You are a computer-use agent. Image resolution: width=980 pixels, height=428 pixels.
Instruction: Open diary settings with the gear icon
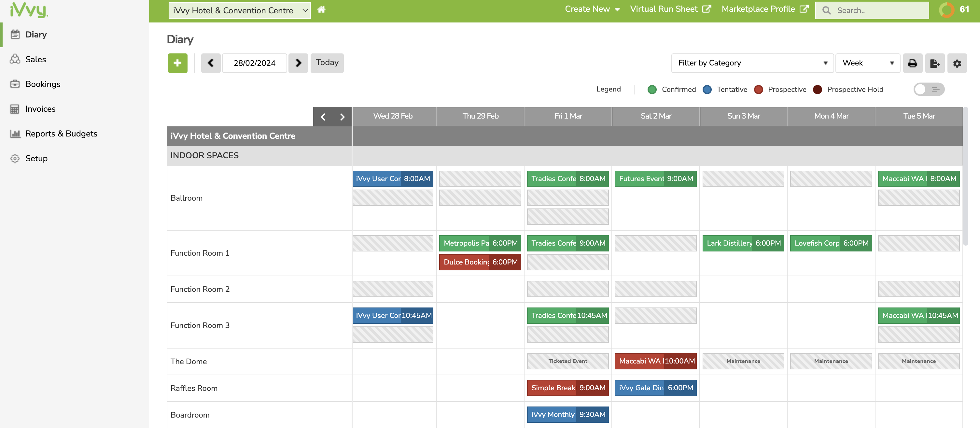coord(958,63)
